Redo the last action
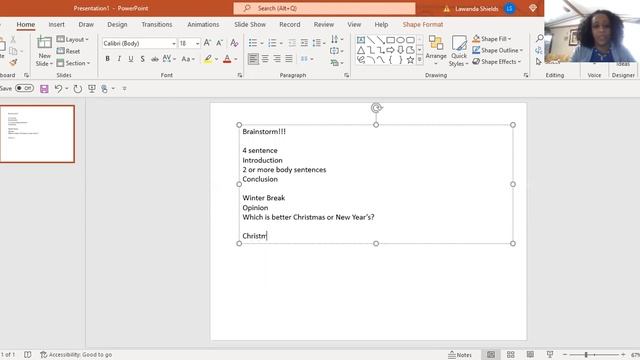The width and height of the screenshot is (640, 360). click(78, 89)
